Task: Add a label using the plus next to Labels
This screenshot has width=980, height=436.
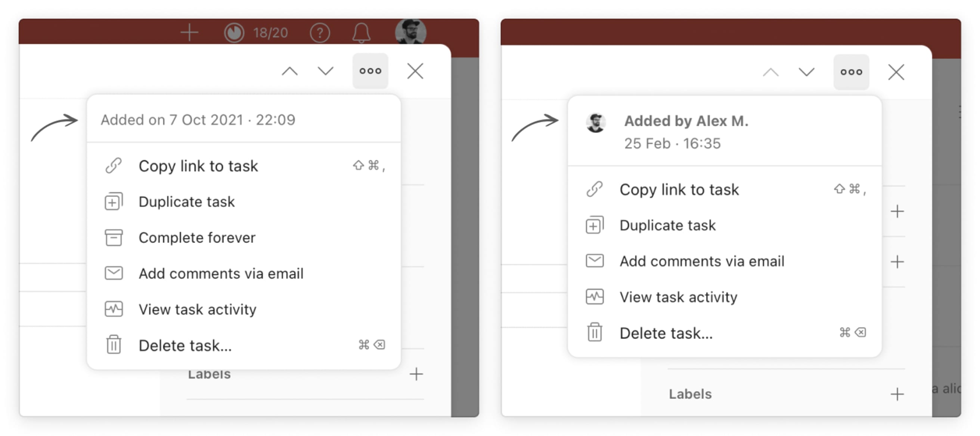Action: pos(416,374)
